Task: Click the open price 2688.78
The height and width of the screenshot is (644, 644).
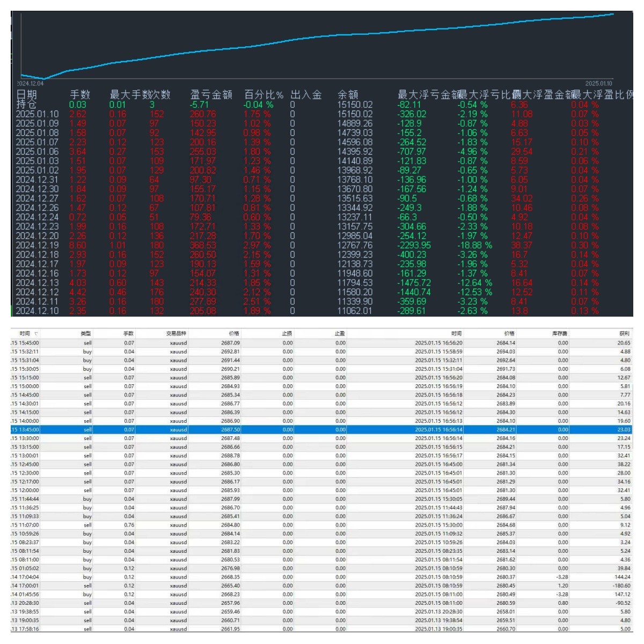Action: [x=230, y=456]
